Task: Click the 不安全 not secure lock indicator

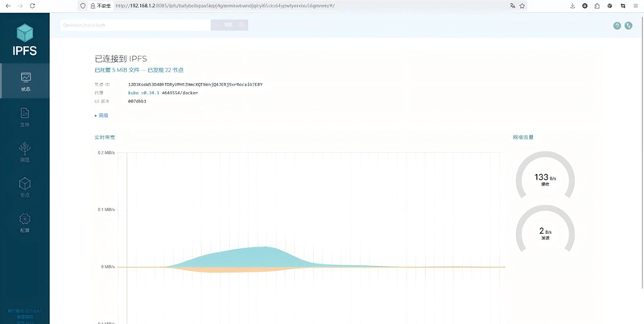Action: click(101, 6)
